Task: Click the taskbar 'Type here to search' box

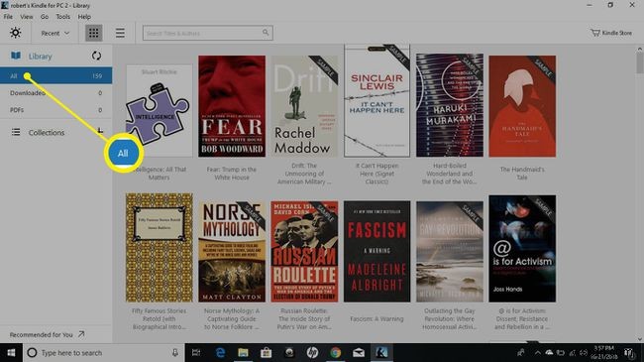Action: [x=103, y=352]
